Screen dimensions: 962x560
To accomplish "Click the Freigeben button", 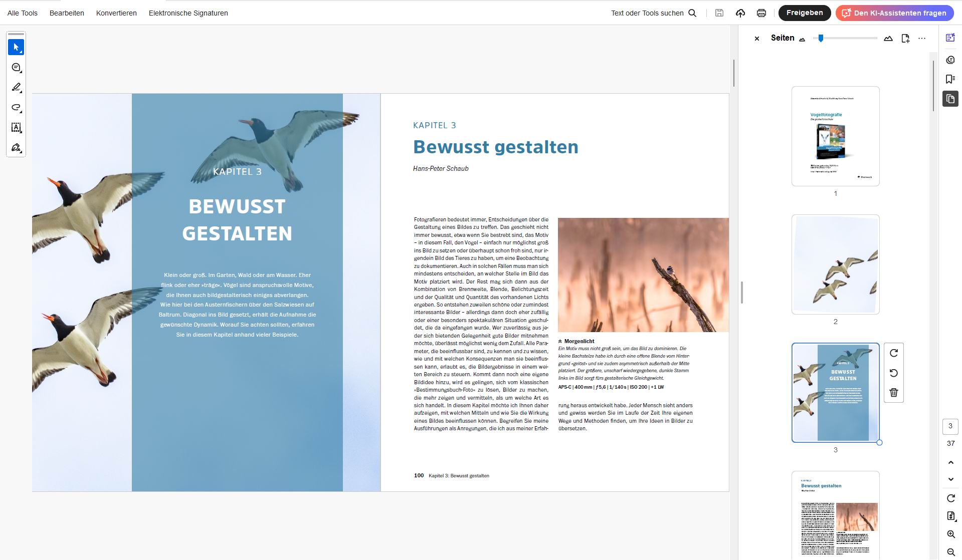I will click(x=805, y=13).
